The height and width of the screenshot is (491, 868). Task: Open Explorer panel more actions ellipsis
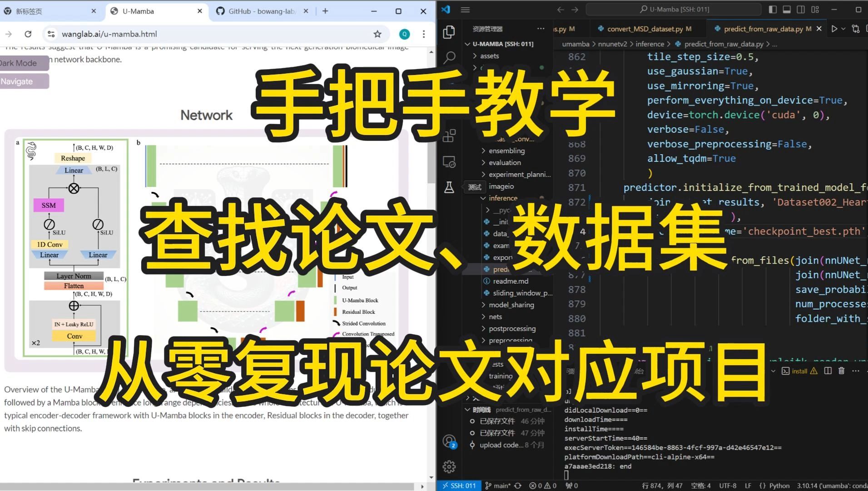tap(541, 29)
